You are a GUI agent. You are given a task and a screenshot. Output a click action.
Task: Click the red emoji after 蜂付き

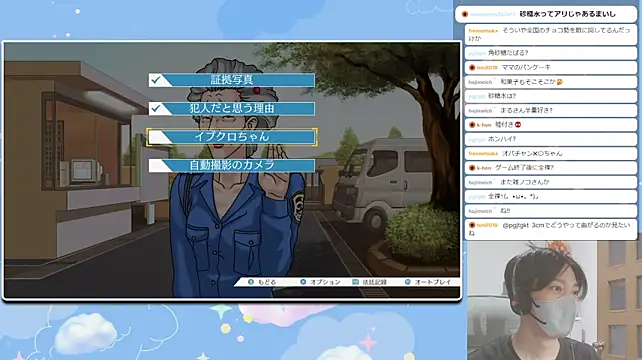(x=518, y=125)
